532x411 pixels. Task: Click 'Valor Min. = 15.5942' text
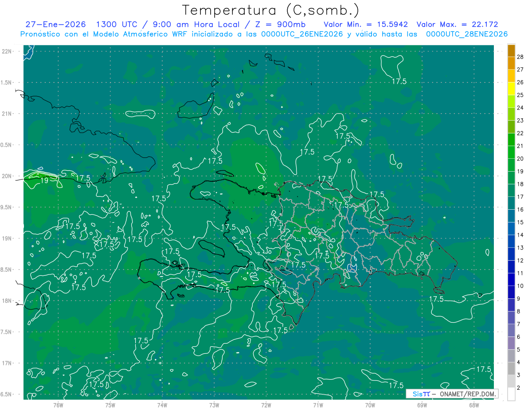pos(366,24)
